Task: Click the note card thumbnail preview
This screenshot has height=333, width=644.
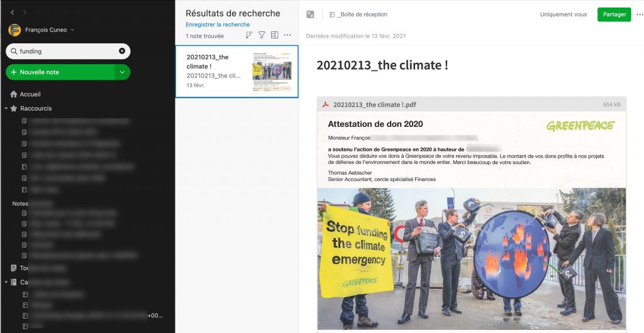Action: click(272, 72)
